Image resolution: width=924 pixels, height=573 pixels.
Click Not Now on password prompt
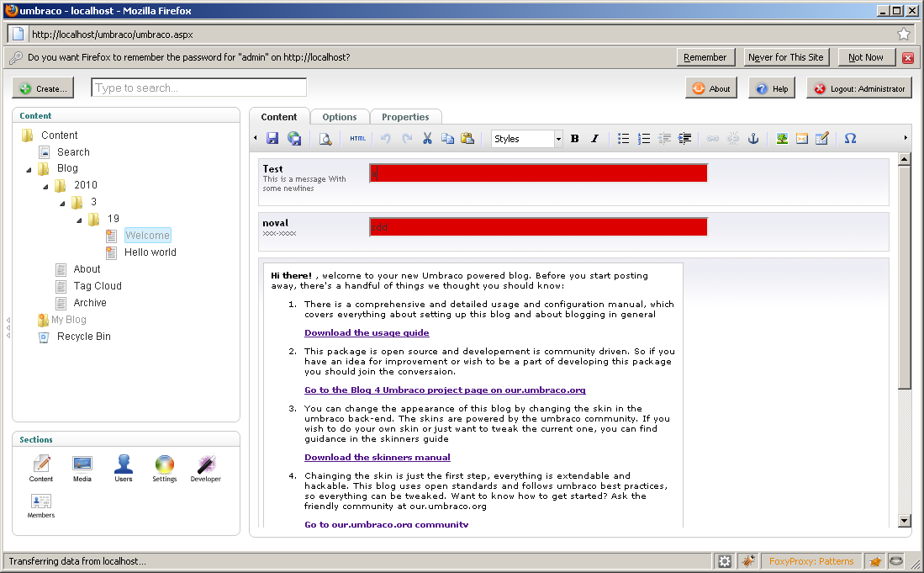[x=866, y=57]
